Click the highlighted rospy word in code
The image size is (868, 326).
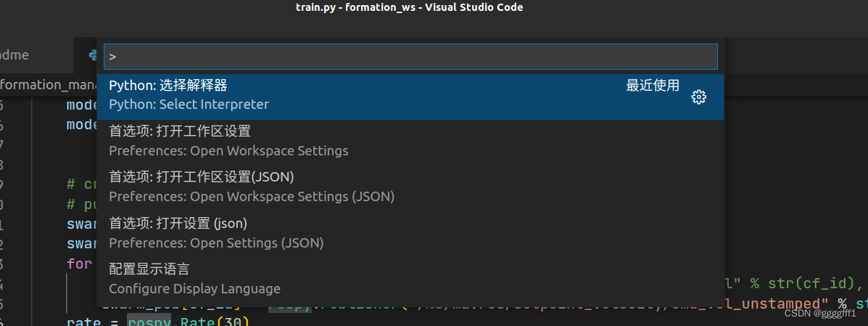(149, 322)
